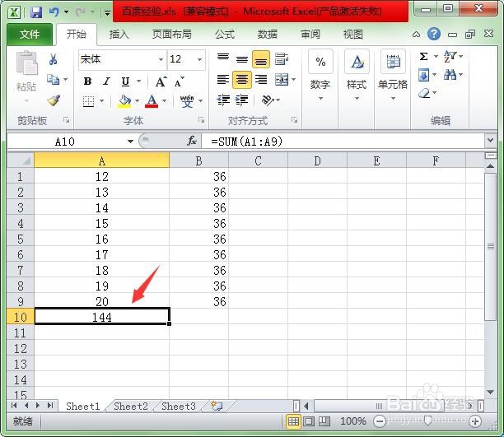The height and width of the screenshot is (437, 504).
Task: Click the AutoSum sigma icon
Action: coord(423,57)
